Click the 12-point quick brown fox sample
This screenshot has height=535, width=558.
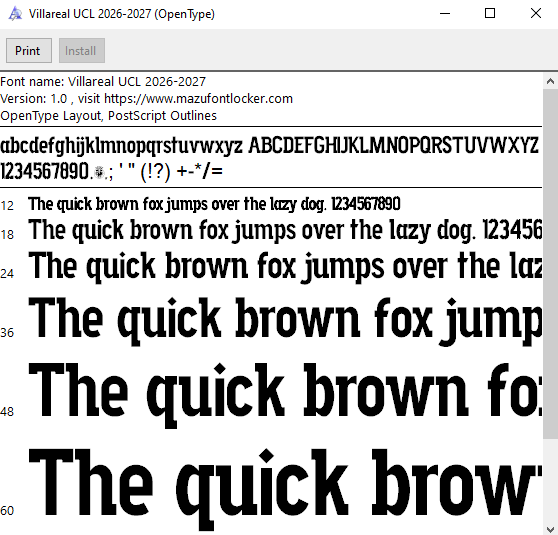[x=214, y=204]
